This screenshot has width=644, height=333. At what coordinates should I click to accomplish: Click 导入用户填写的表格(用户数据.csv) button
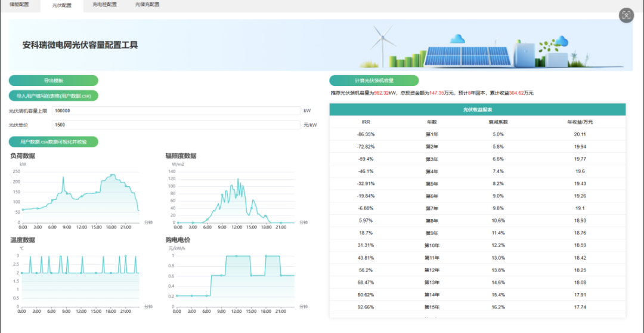click(54, 95)
